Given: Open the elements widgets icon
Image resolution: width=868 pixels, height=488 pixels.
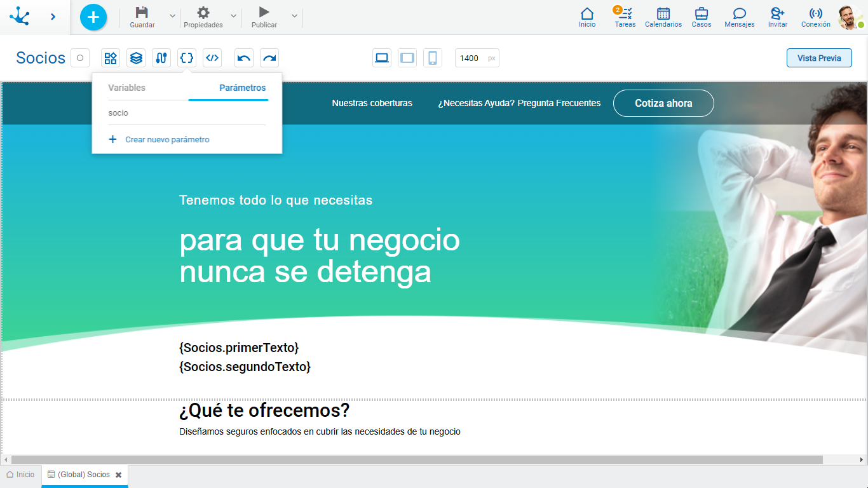Looking at the screenshot, I should [x=111, y=58].
